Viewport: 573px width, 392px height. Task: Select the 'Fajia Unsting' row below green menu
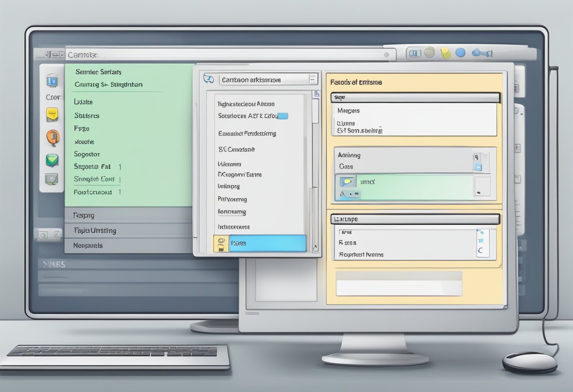127,230
